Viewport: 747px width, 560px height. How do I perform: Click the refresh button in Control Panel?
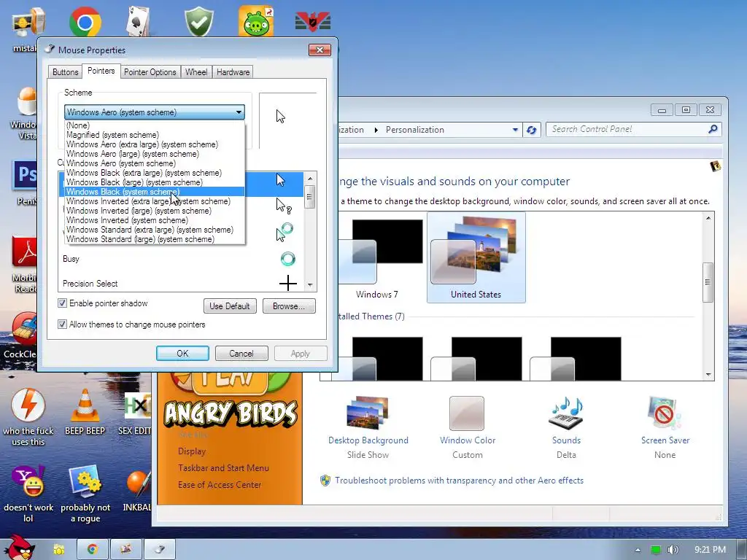[x=532, y=130]
